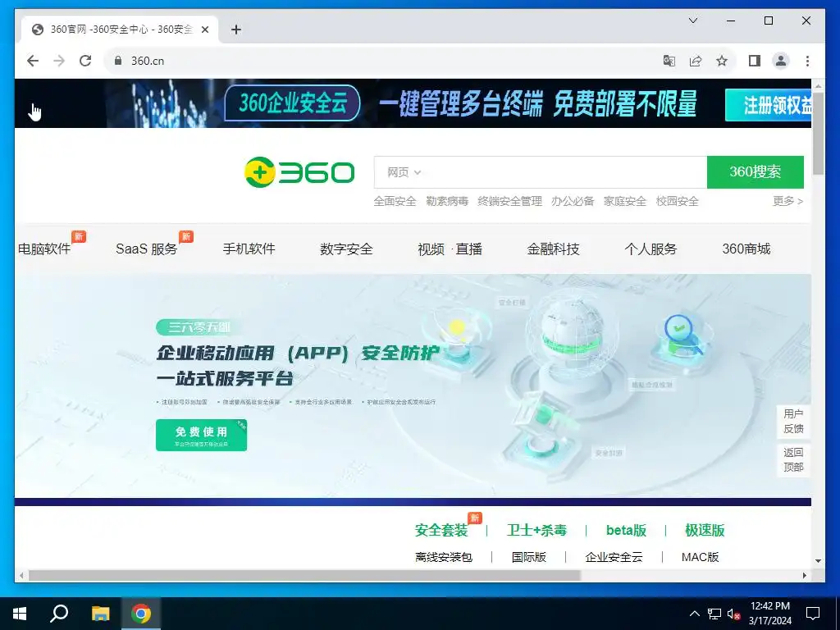Open the 全面安全 hot search link
The image size is (840, 630).
[x=395, y=201]
